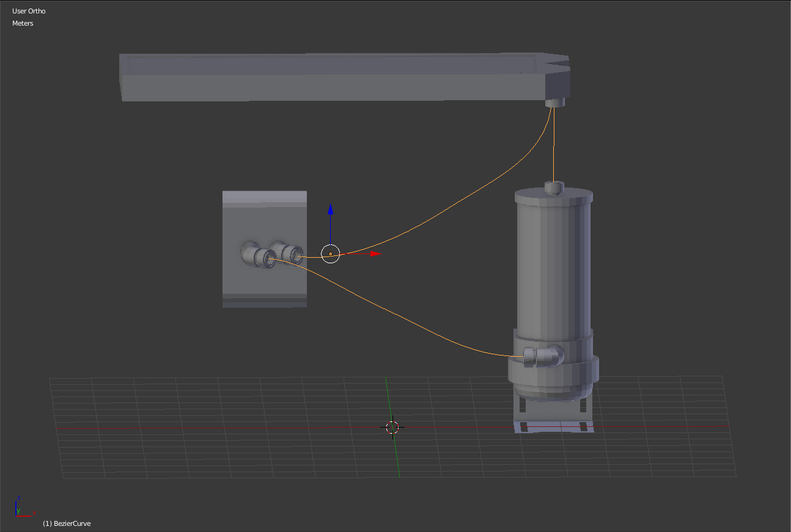The width and height of the screenshot is (791, 532).
Task: Click the Meters unit label
Action: 23,23
